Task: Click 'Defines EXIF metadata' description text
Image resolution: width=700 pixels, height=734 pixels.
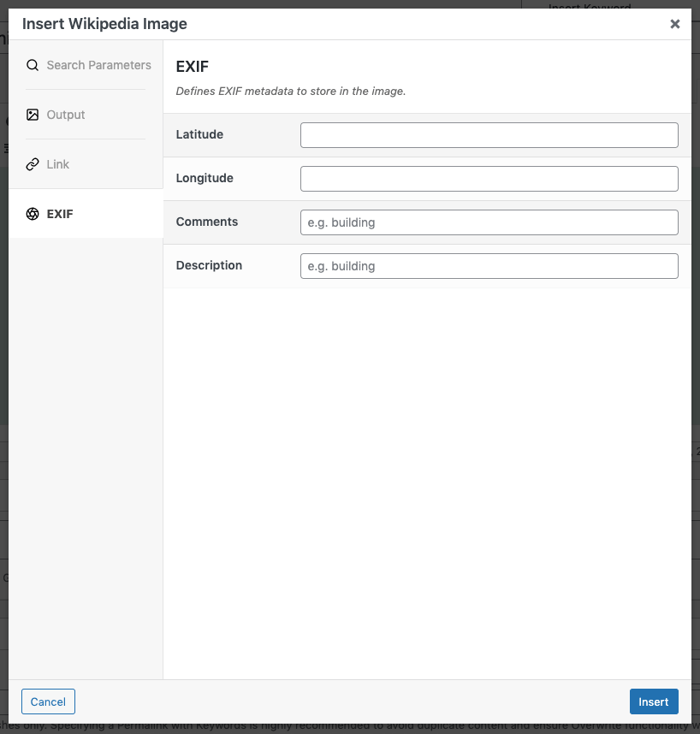Action: tap(291, 91)
